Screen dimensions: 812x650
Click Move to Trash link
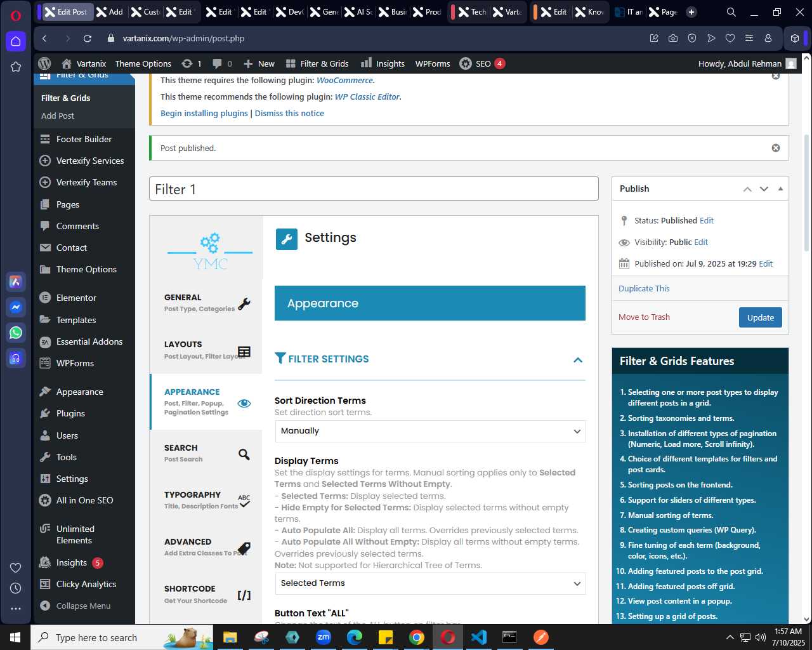644,317
